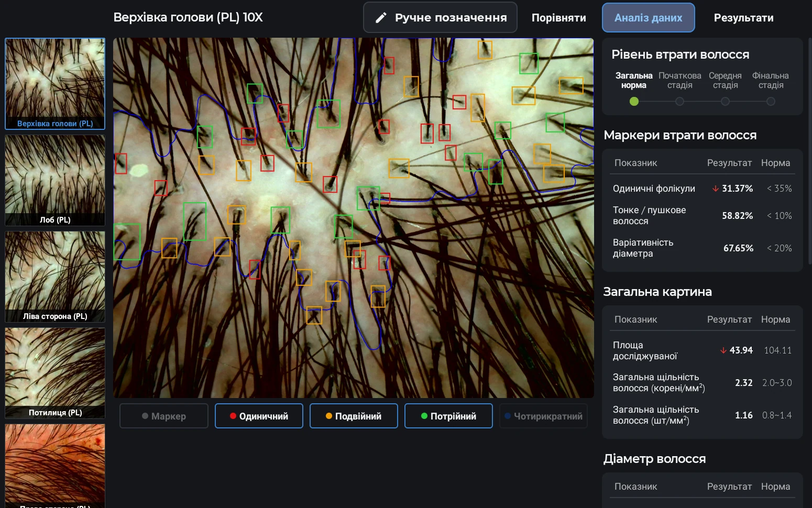Click the Загальна картина heading
Screen dimensions: 812x508
click(657, 292)
